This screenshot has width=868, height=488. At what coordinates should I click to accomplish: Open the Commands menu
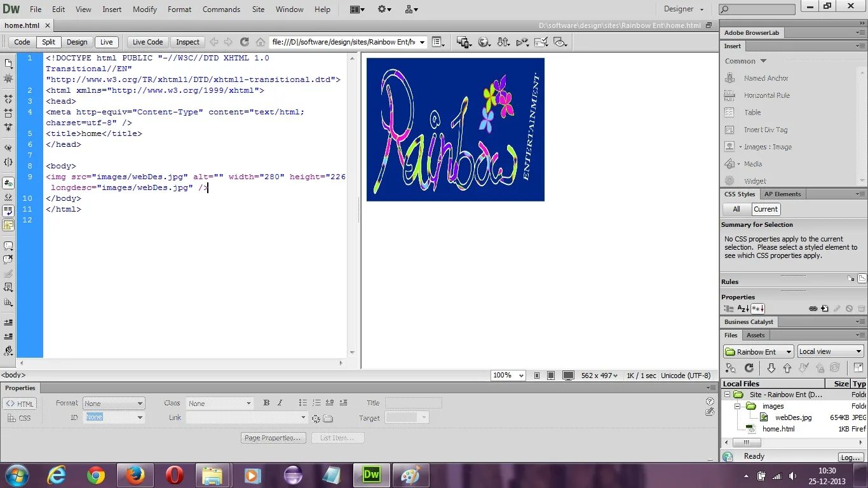click(x=221, y=10)
